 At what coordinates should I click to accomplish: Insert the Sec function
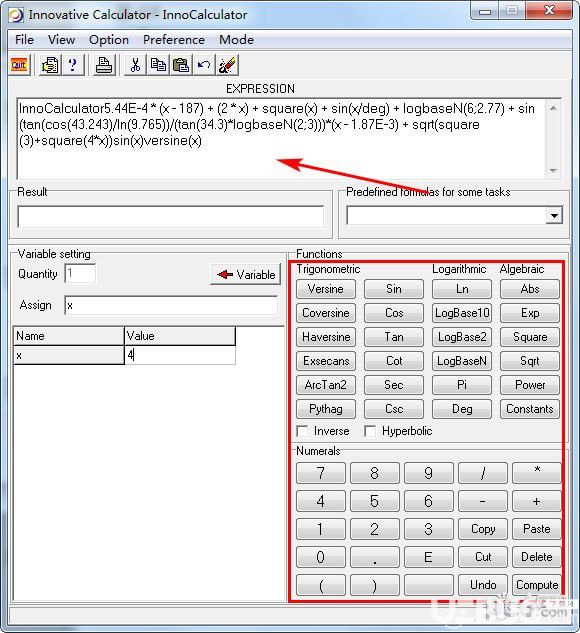[x=394, y=385]
